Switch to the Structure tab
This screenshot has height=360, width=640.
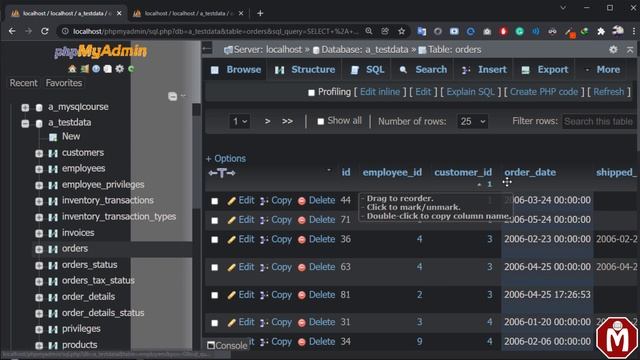point(305,69)
